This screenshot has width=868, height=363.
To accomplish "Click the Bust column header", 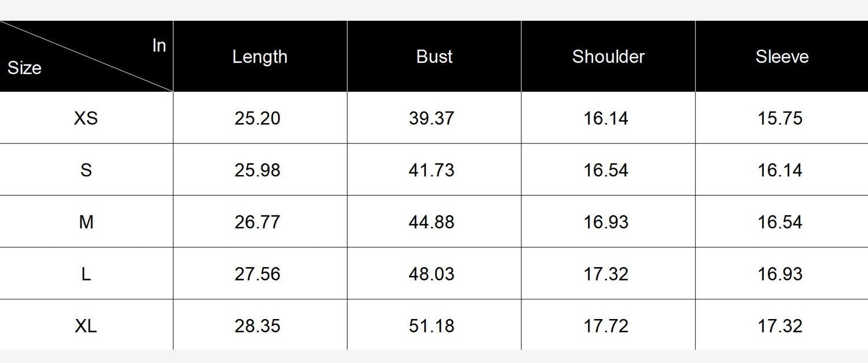I will (434, 57).
